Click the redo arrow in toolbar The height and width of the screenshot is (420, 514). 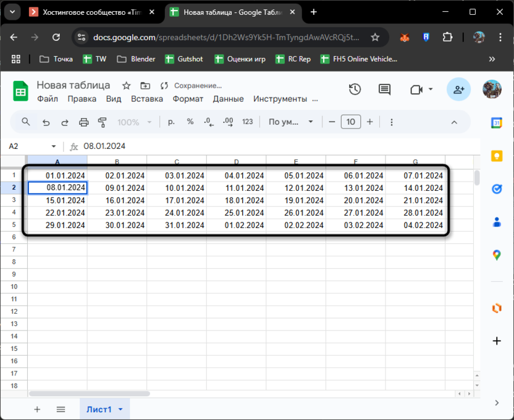65,122
